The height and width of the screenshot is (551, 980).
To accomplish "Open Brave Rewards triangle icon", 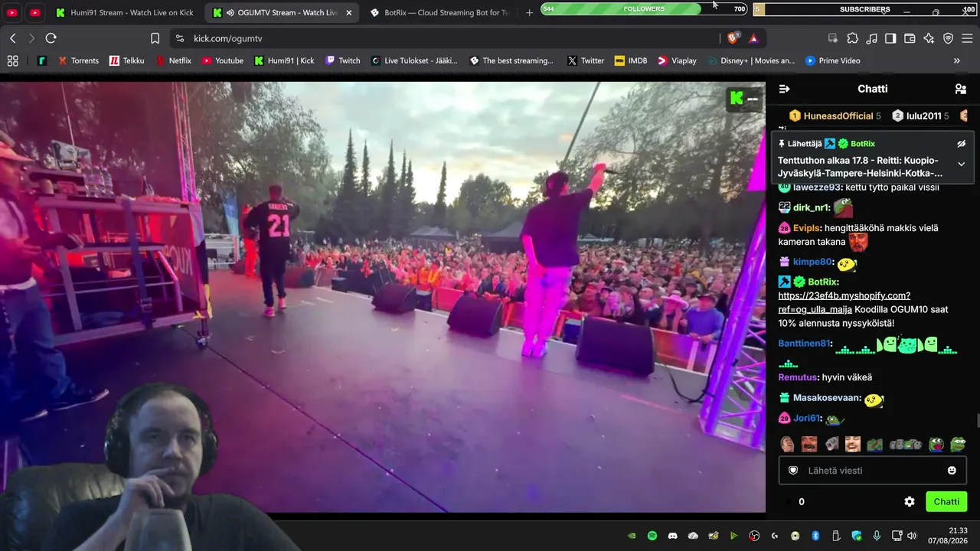I will [x=753, y=38].
